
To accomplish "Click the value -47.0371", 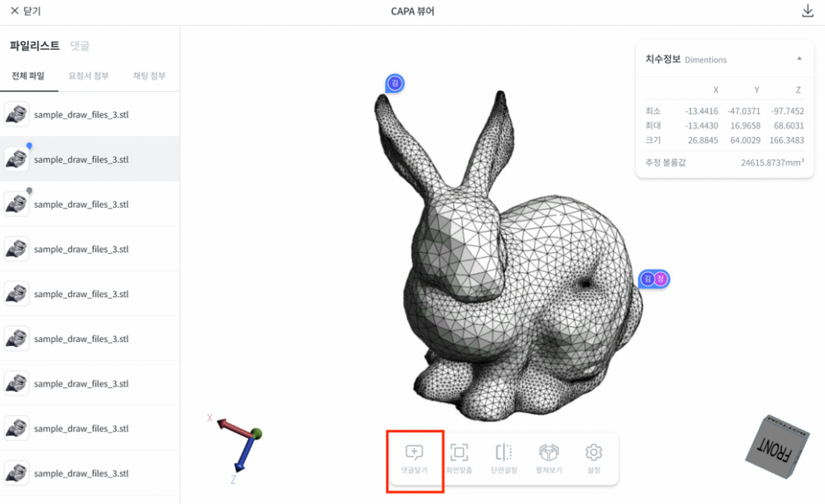I will tap(744, 111).
